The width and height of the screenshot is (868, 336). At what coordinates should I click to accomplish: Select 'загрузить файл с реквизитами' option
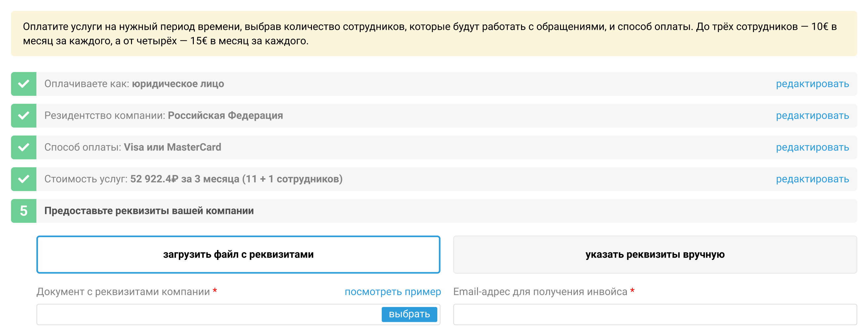click(238, 254)
